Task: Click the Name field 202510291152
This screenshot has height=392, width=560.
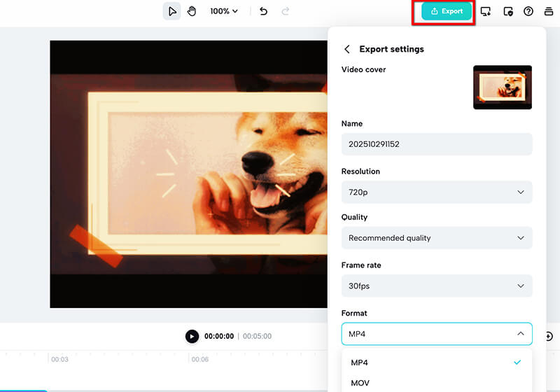Action: coord(437,144)
